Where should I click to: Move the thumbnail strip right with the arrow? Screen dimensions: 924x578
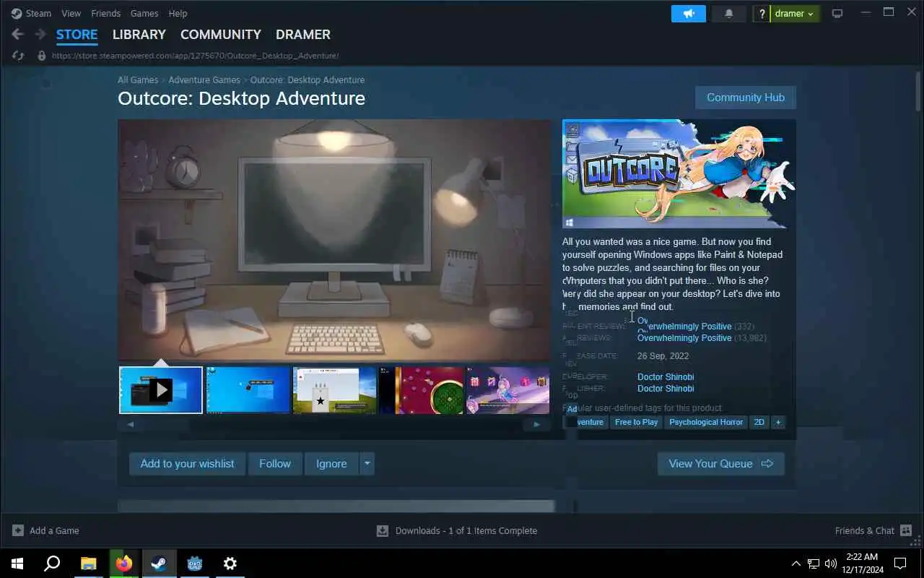(x=536, y=425)
